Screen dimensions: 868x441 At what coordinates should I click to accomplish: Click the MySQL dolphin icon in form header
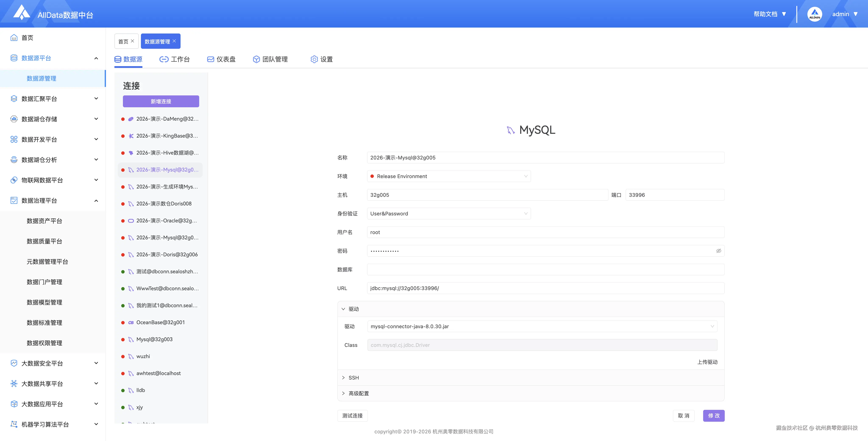tap(511, 130)
